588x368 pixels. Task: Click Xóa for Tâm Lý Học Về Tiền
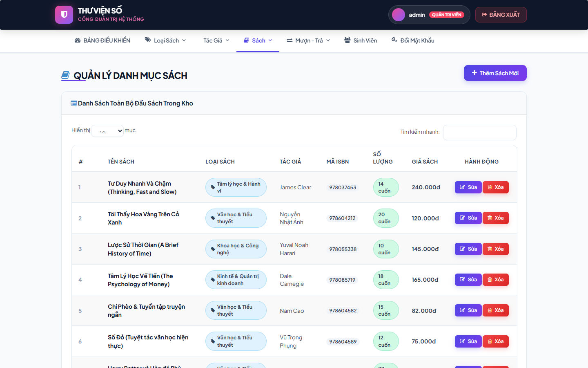click(x=496, y=280)
